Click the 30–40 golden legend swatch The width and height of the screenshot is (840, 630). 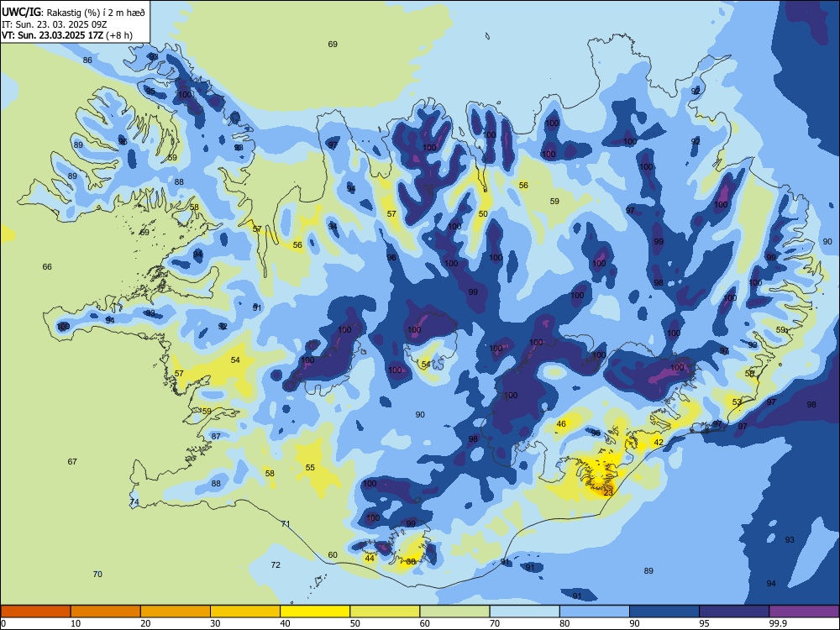pyautogui.click(x=245, y=612)
